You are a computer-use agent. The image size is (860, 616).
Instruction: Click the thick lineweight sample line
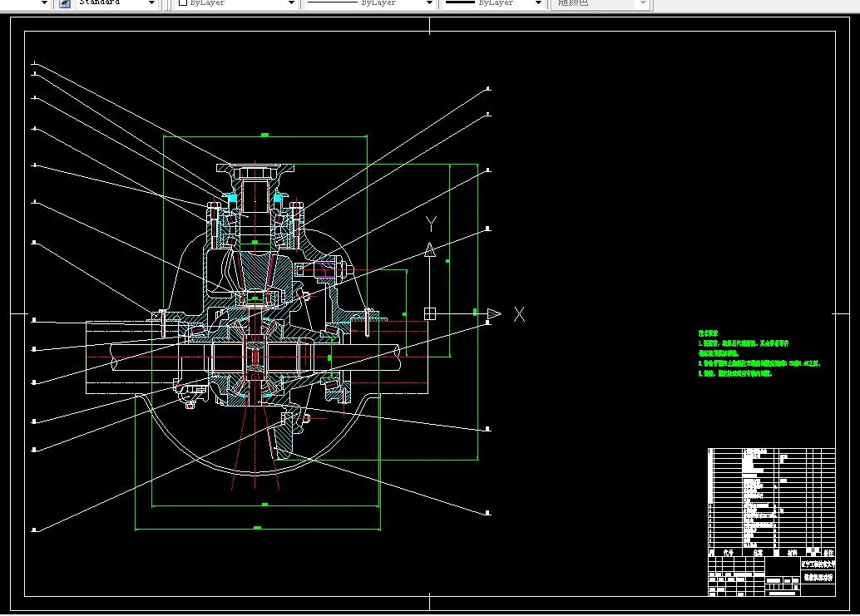[x=460, y=2]
